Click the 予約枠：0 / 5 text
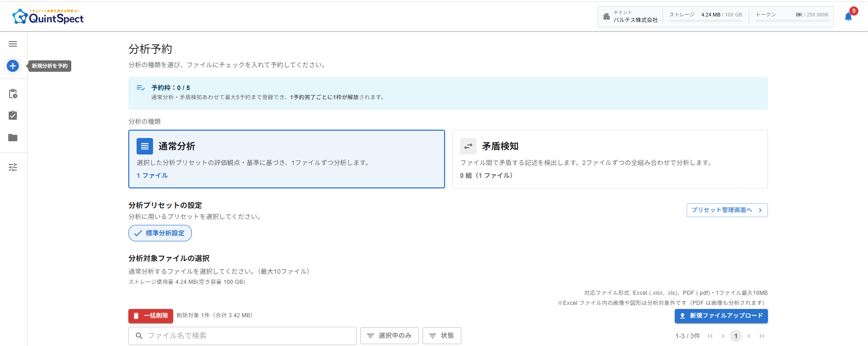Image resolution: width=868 pixels, height=346 pixels. tap(170, 88)
